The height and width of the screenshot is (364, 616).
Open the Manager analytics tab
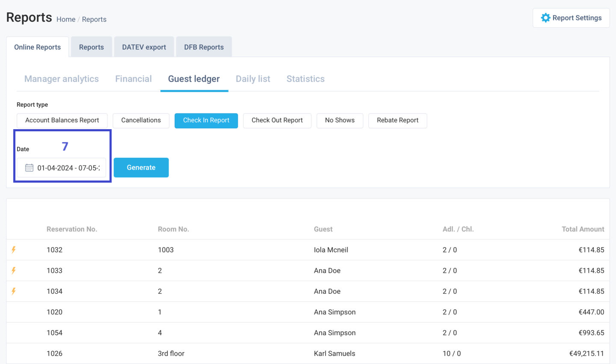pos(61,79)
